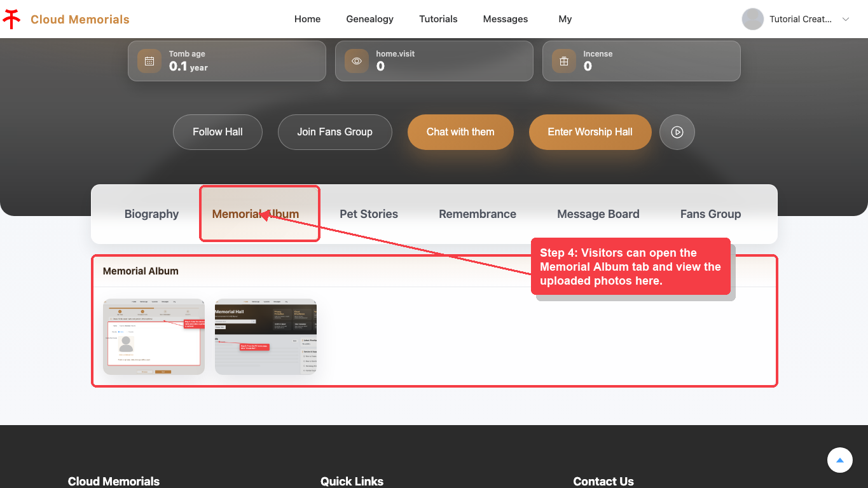The height and width of the screenshot is (488, 868).
Task: Click the Cloud Memorials footer heading
Action: (114, 481)
